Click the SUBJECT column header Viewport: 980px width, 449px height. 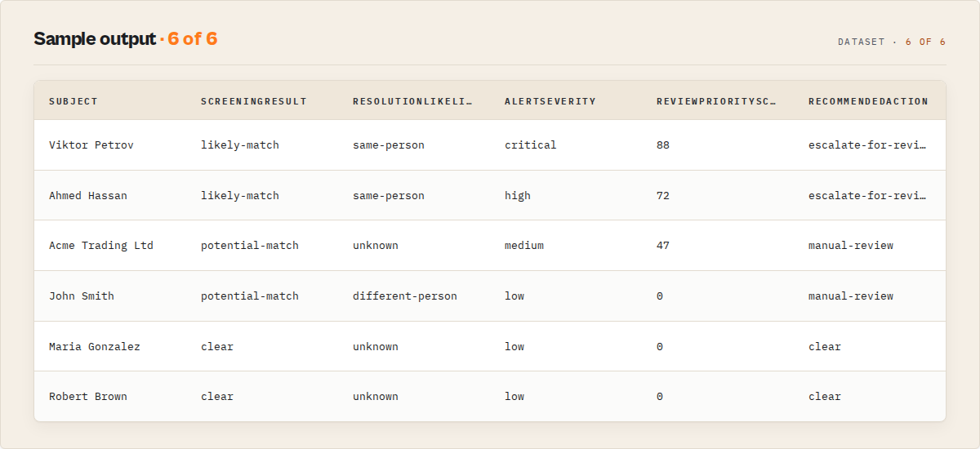tap(73, 101)
